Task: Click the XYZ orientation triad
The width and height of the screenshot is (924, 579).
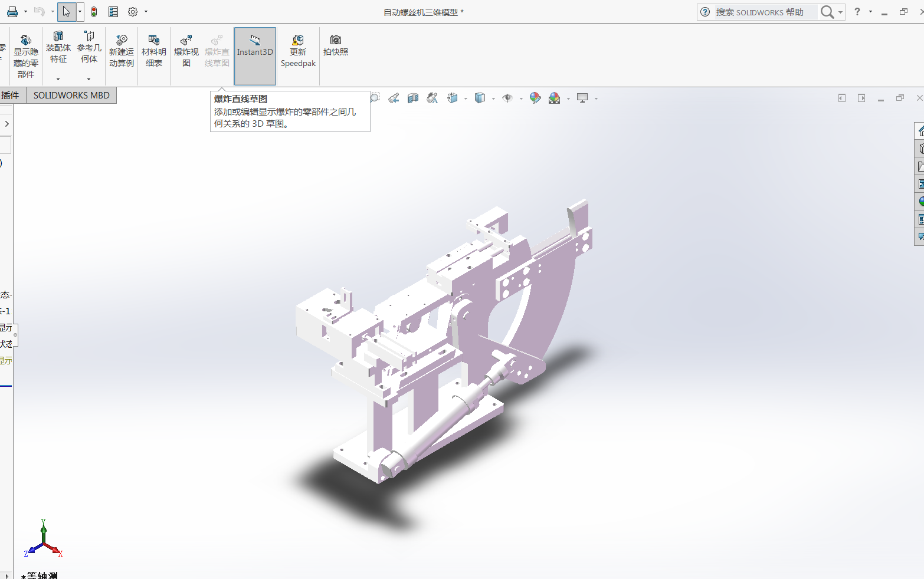Action: 44,539
